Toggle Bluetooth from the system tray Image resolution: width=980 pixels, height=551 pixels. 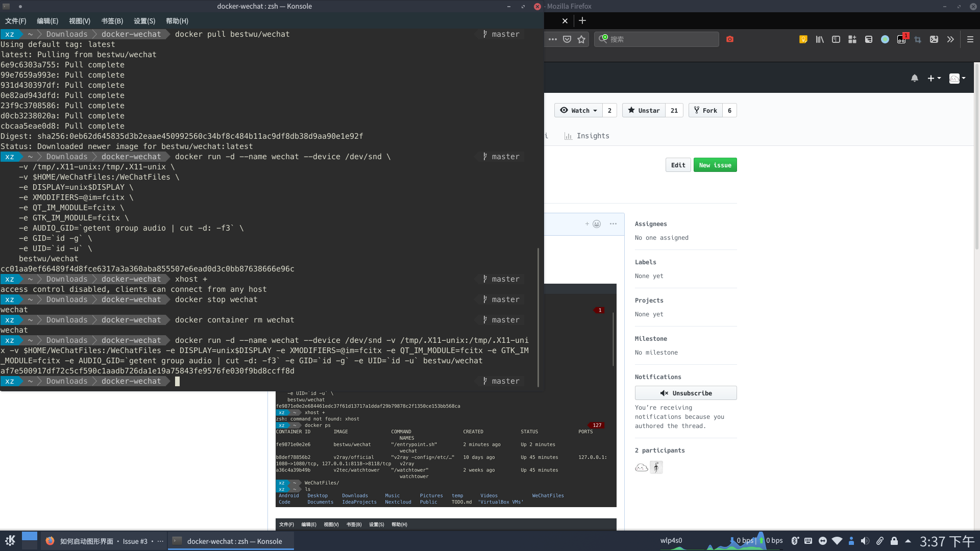click(795, 541)
